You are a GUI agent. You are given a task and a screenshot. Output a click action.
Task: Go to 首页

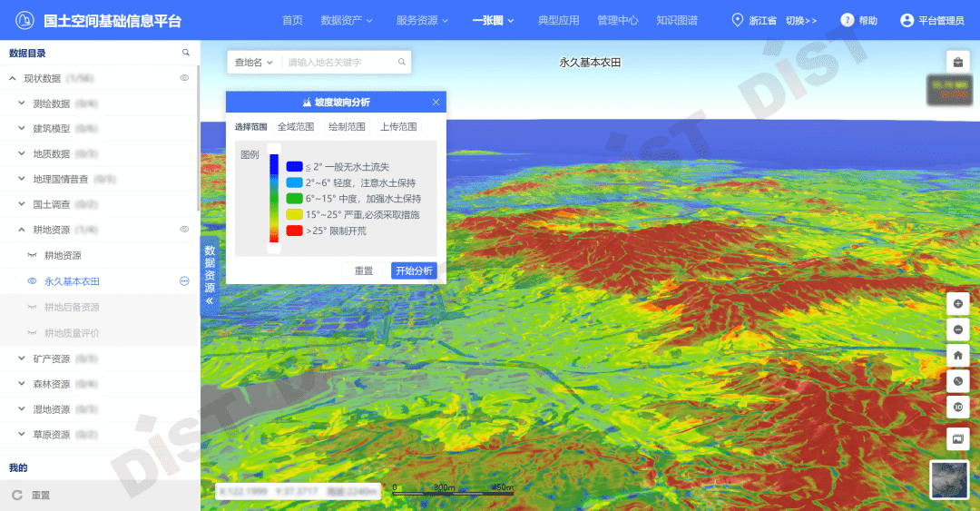tap(292, 20)
